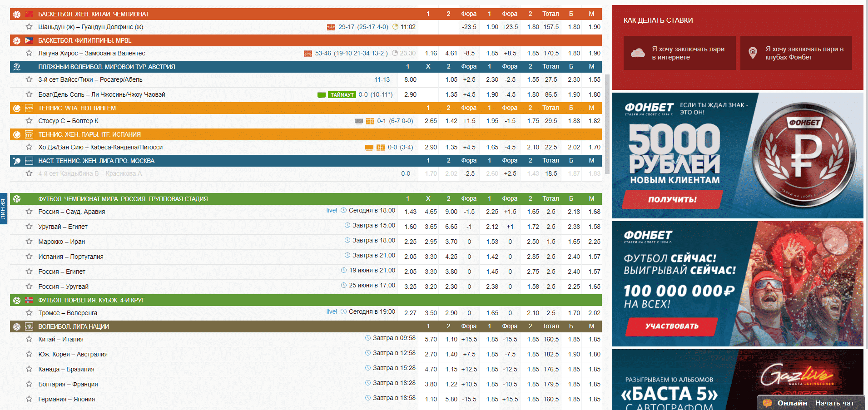Screen dimensions: 868x410
Task: Click location pin icon for Фонбет clubs
Action: tap(753, 53)
